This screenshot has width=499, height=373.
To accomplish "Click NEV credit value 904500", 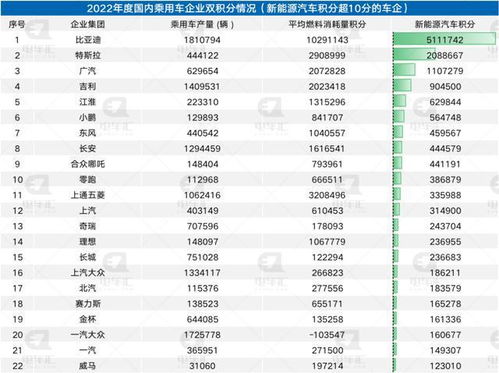I will [x=445, y=87].
